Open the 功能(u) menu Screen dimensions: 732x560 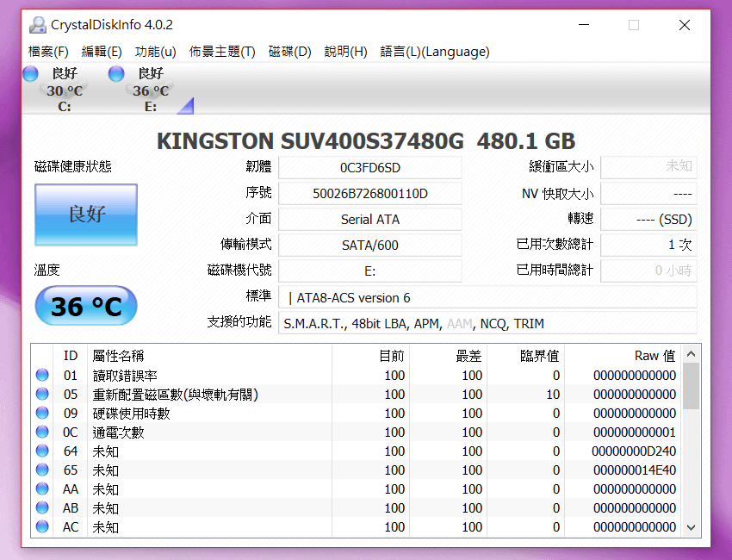[156, 52]
